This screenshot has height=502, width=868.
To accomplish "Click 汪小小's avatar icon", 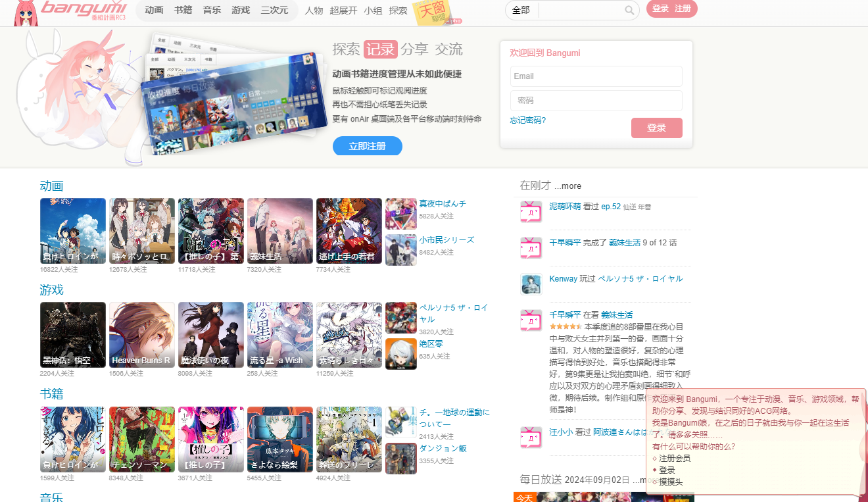I will click(531, 438).
